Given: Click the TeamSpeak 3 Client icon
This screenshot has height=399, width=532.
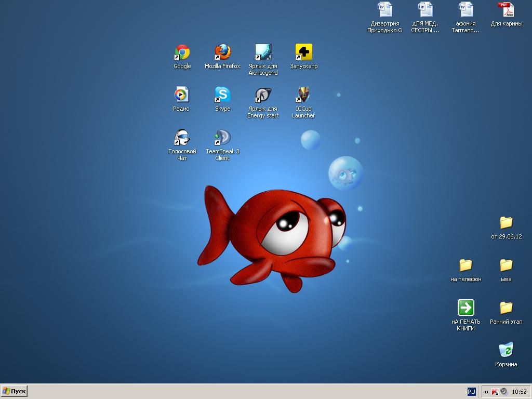Looking at the screenshot, I should click(222, 138).
